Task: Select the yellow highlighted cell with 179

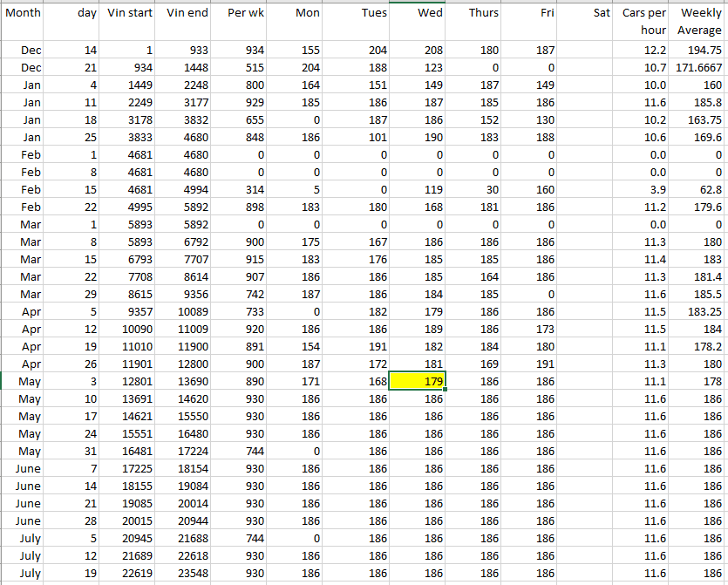Action: coord(417,381)
